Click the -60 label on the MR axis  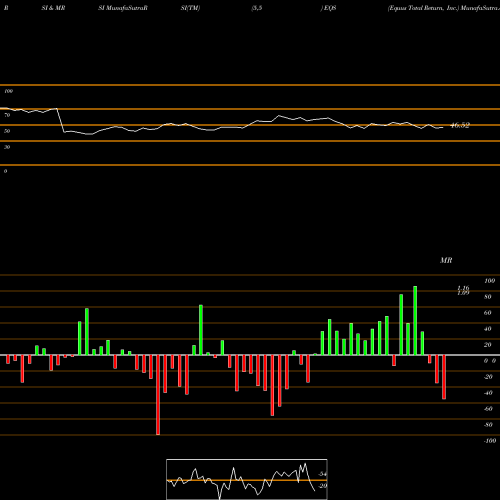[x=488, y=409]
